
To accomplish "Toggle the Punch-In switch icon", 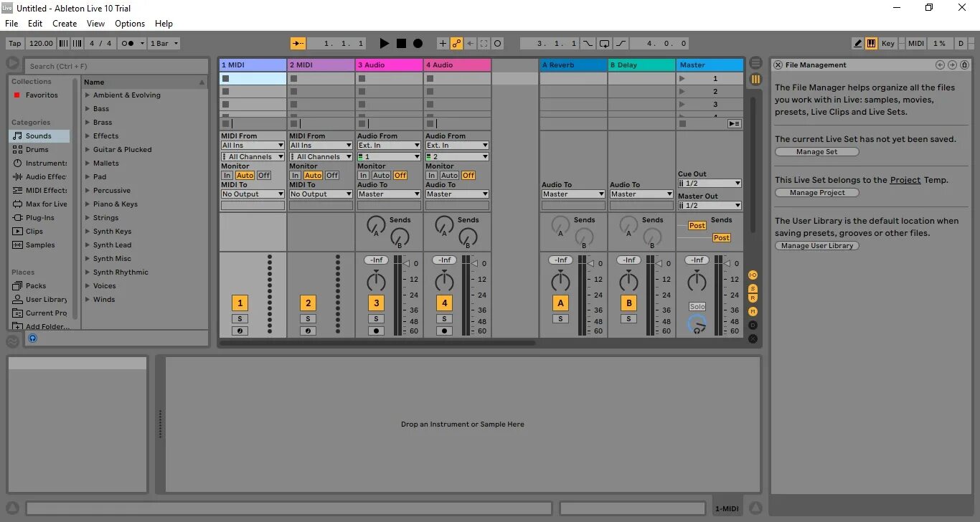I will tap(588, 44).
